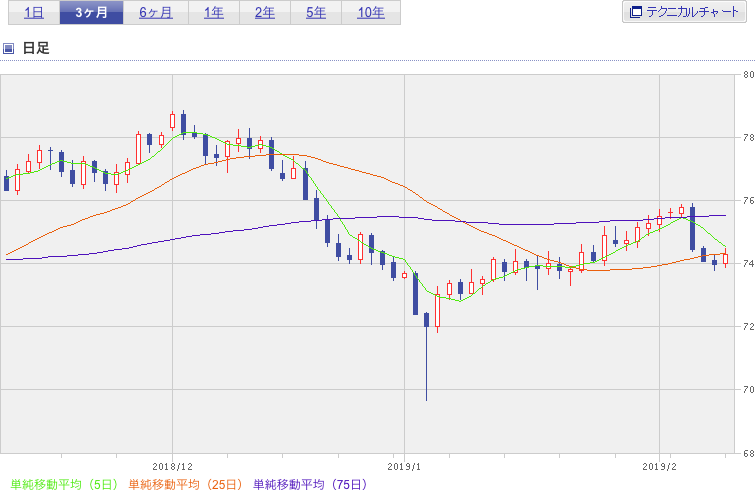Click the square icon beside 日足
755x493 pixels.
pos(8,48)
